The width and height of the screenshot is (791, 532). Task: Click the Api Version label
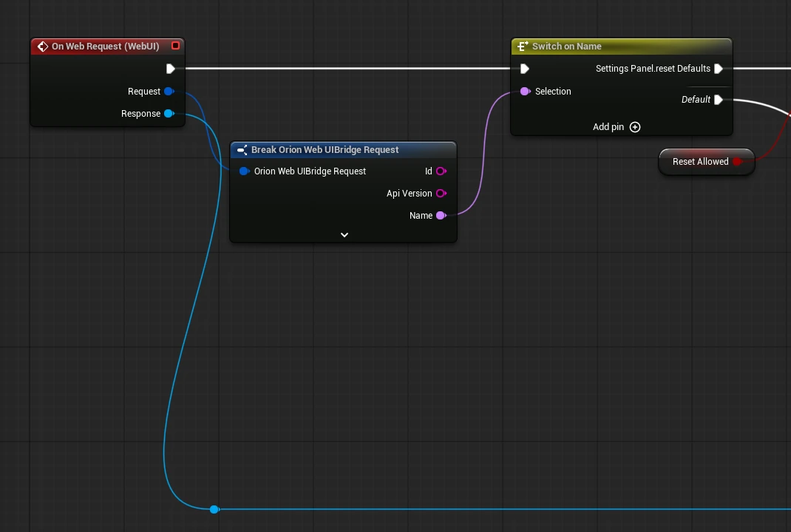pyautogui.click(x=409, y=194)
